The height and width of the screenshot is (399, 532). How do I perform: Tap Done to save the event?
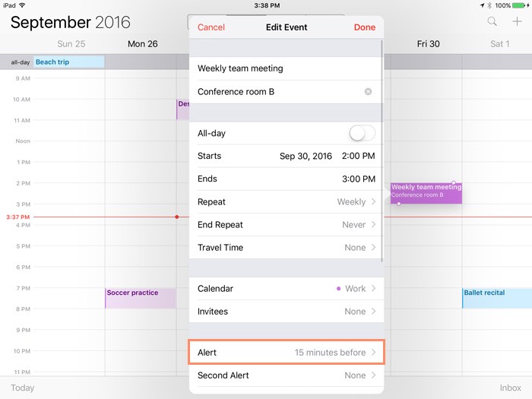click(365, 27)
